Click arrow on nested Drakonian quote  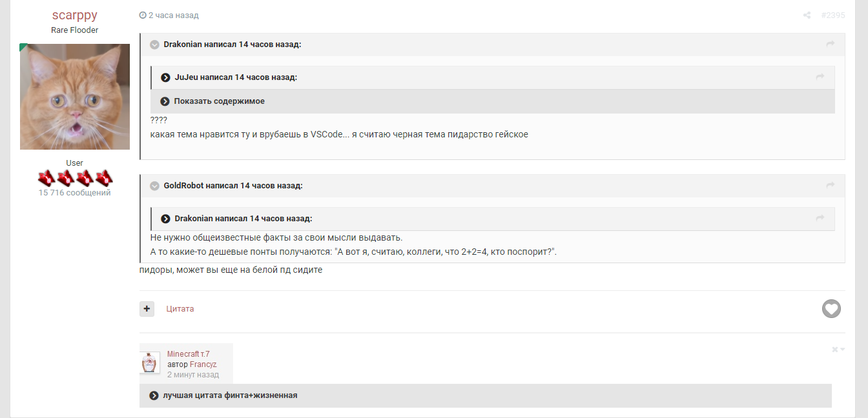point(820,219)
